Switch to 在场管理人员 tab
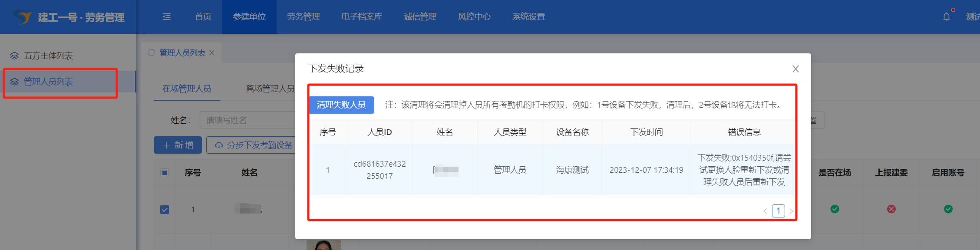 (x=187, y=89)
